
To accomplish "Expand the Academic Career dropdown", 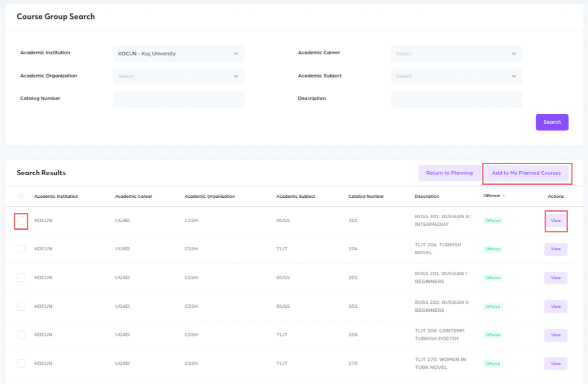I will point(456,54).
